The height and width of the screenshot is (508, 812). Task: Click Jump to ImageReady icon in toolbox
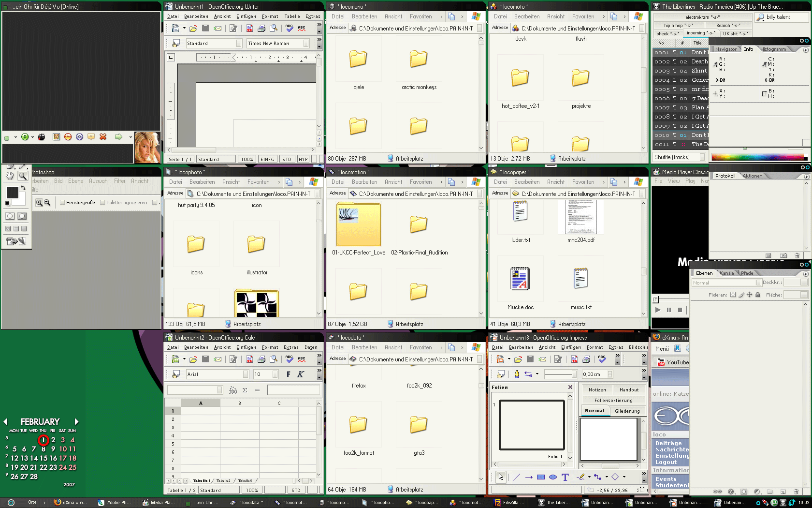coord(15,241)
